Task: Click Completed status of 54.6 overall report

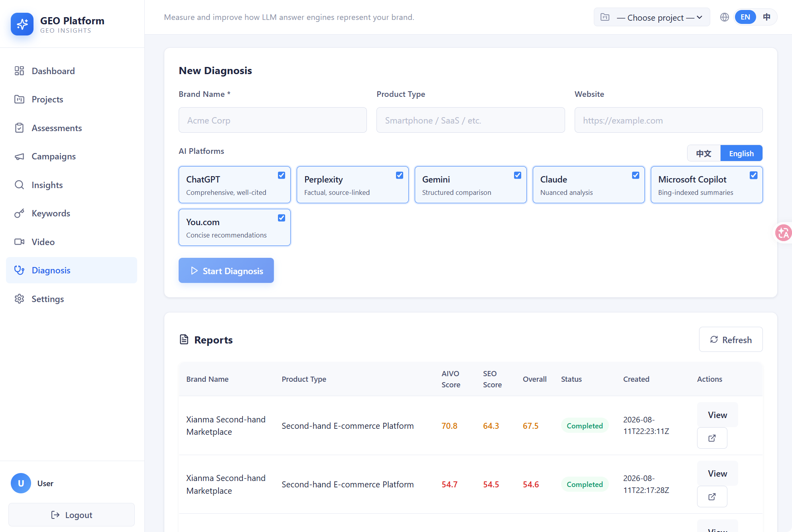Action: (x=585, y=484)
